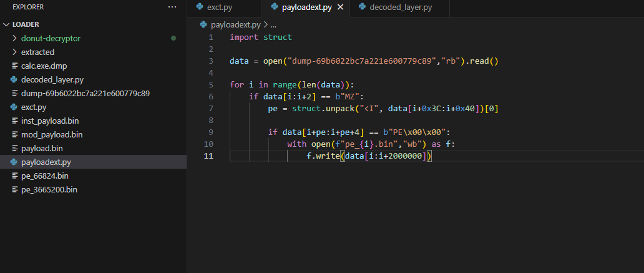Close the payloadext.py tab
The image size is (644, 273).
click(x=340, y=7)
